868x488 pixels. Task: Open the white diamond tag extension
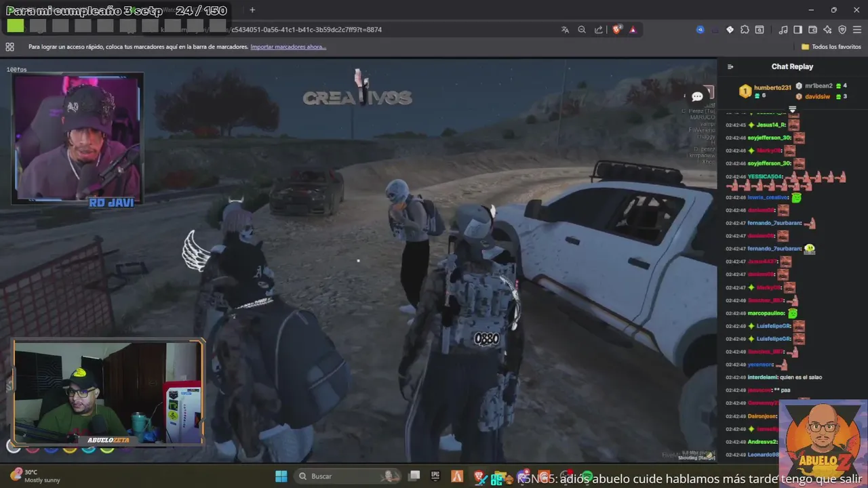730,30
